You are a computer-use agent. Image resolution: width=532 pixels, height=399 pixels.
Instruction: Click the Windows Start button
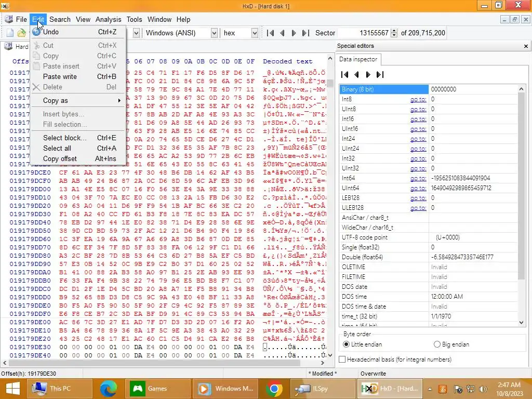click(x=13, y=389)
